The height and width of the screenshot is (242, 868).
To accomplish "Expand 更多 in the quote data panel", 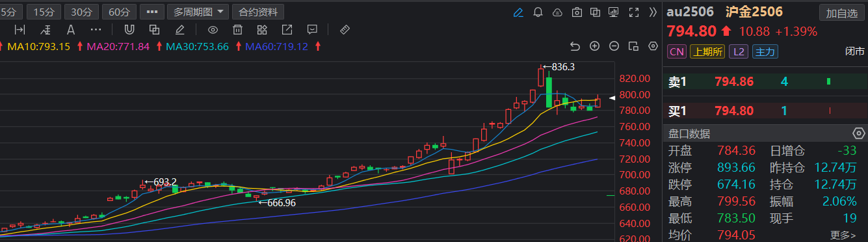I will [843, 235].
